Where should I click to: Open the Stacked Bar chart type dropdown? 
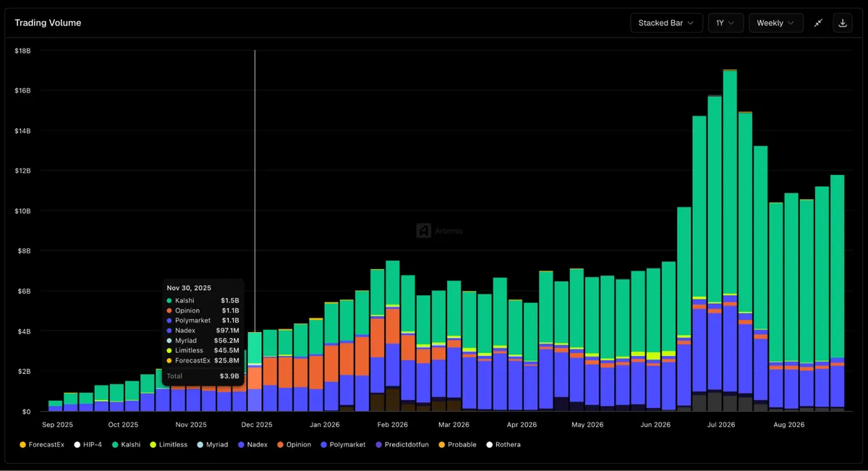tap(666, 23)
